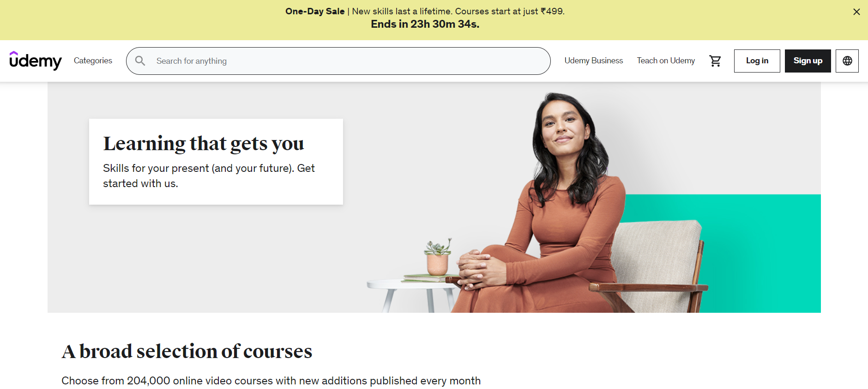Viewport: 868px width, 389px height.
Task: Click the 'A broad selection of courses' heading
Action: [187, 352]
